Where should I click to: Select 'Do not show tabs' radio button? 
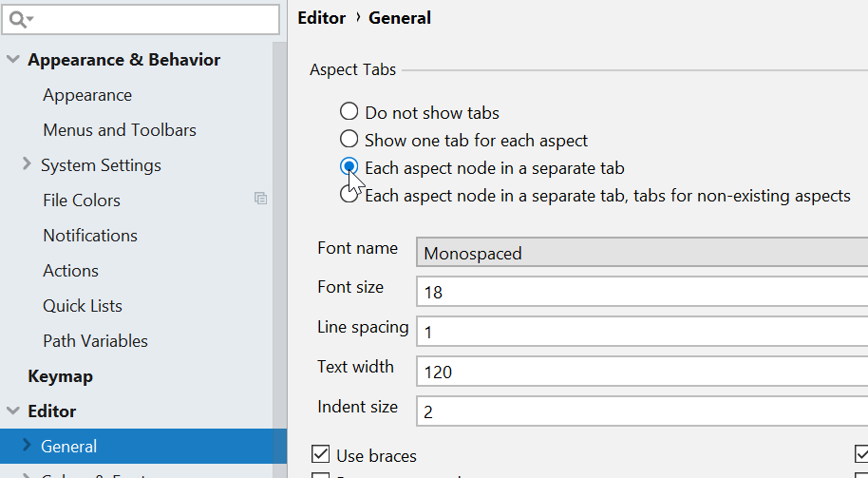click(349, 112)
